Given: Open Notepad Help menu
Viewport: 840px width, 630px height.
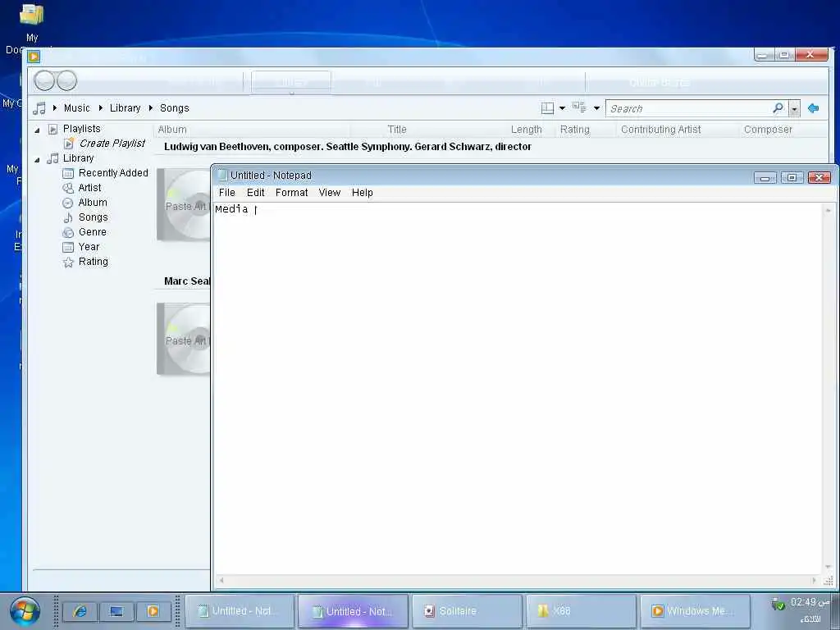Looking at the screenshot, I should tap(362, 192).
